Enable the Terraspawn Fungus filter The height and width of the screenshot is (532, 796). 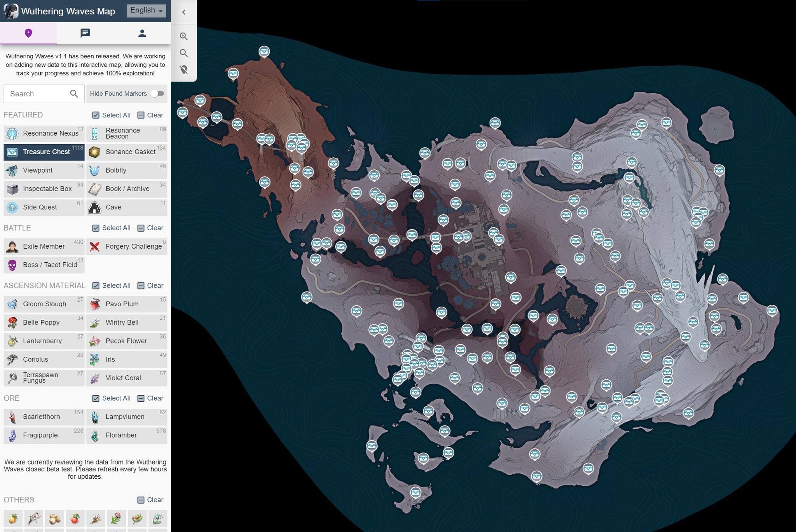44,378
